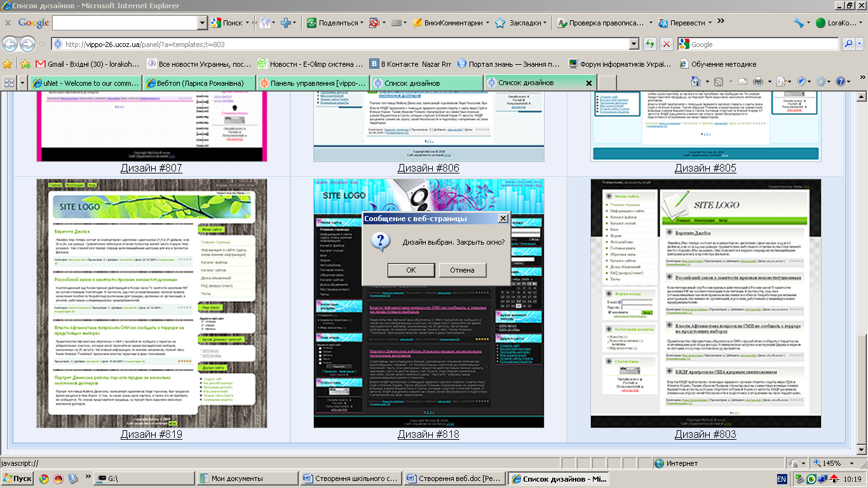Screen dimensions: 868x488
Task: Select the design #819 thumbnail preview
Action: coord(152,303)
